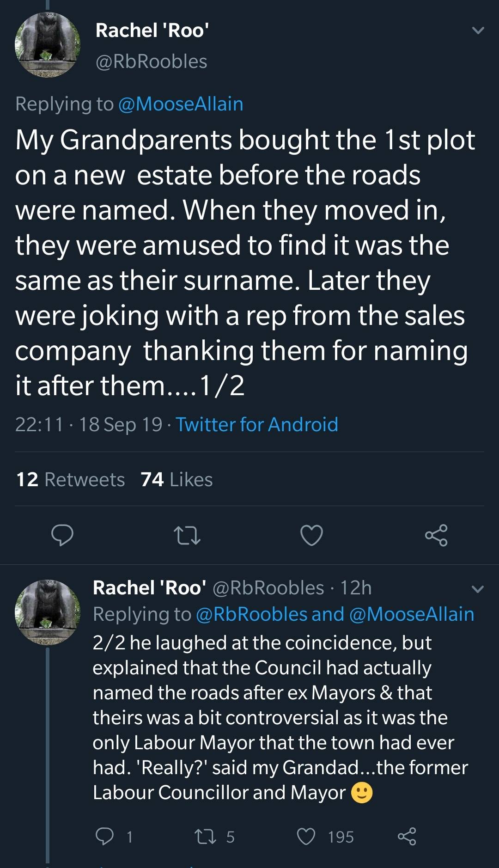Share the 2/2 follow-up tweet
The image size is (499, 868).
click(x=407, y=837)
